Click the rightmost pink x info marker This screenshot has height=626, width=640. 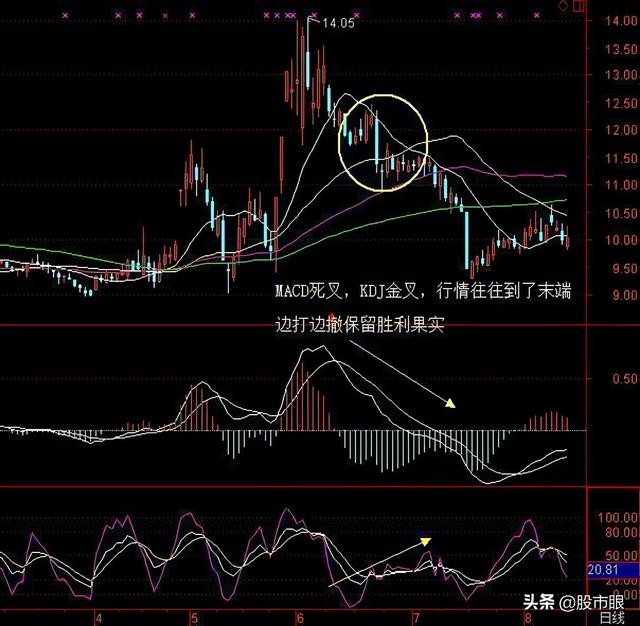(x=536, y=16)
